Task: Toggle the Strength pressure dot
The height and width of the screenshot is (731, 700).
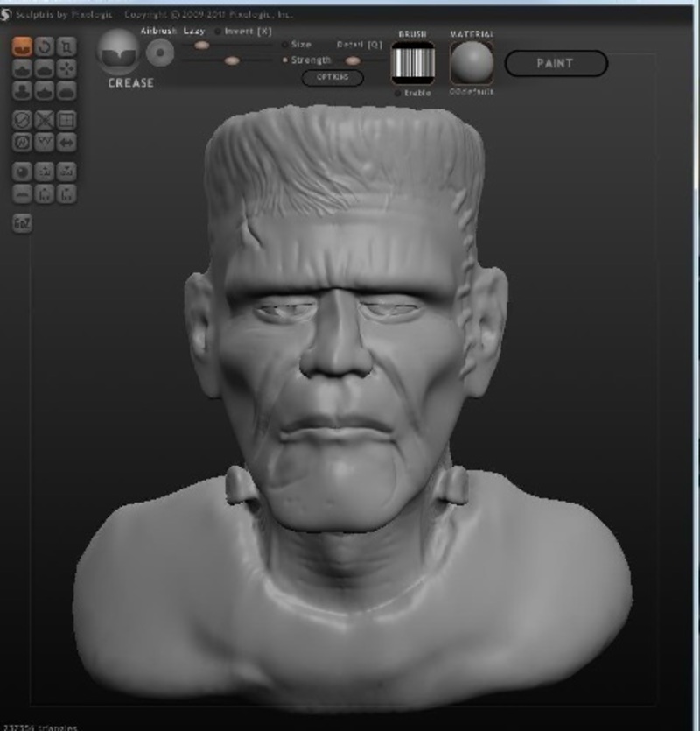Action: tap(284, 60)
